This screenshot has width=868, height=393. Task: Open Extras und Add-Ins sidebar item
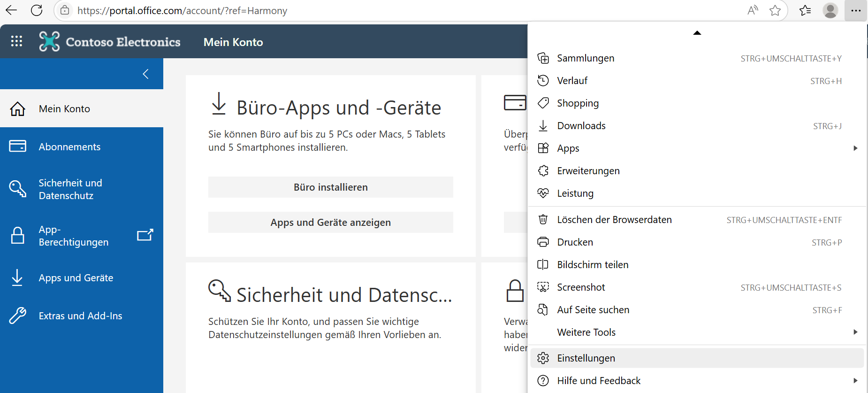click(82, 316)
